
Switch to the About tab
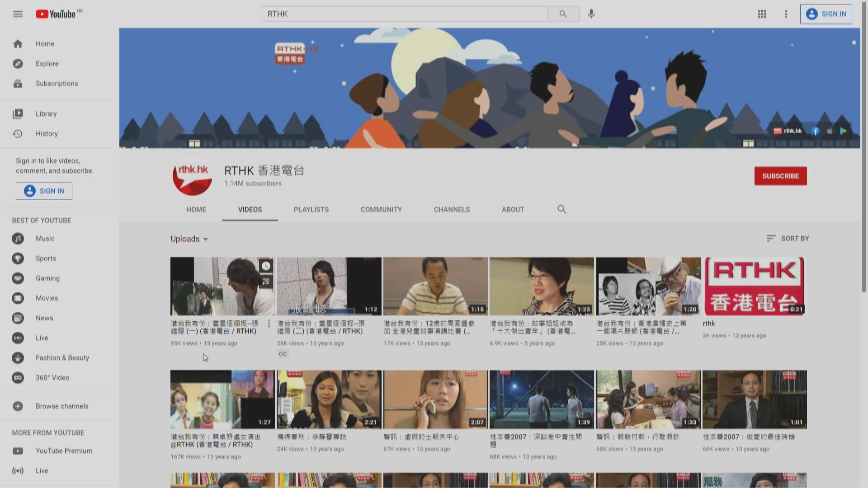(x=513, y=210)
